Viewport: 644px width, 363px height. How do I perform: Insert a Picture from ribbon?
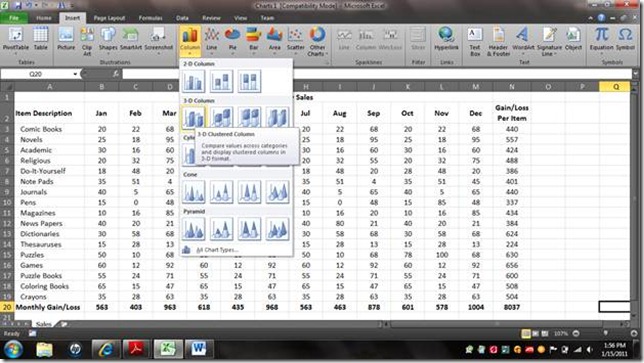pos(66,39)
